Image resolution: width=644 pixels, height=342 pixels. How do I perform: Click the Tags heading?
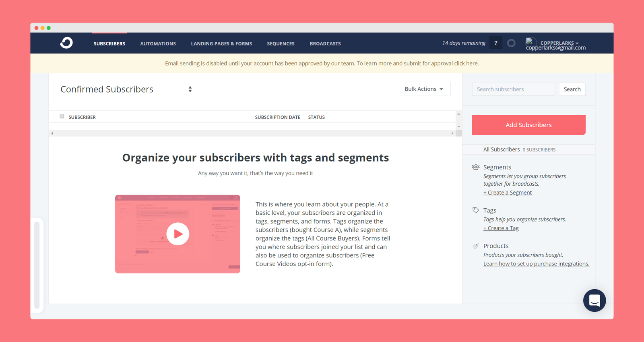coord(490,210)
